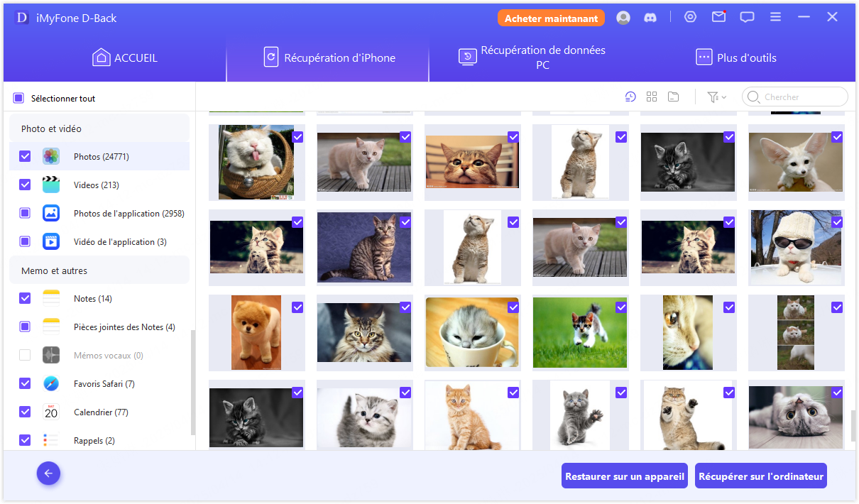Switch to the ACCUEIL tab
This screenshot has height=504, width=859.
(125, 58)
